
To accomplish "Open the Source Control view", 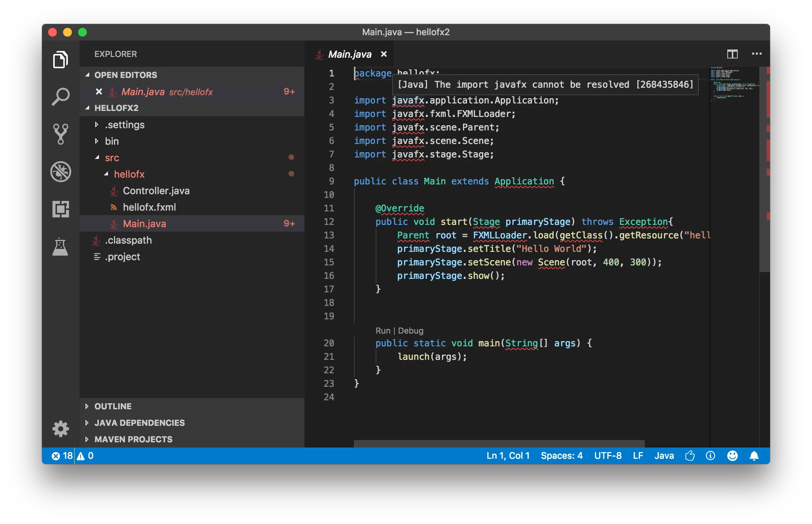I will [x=60, y=134].
